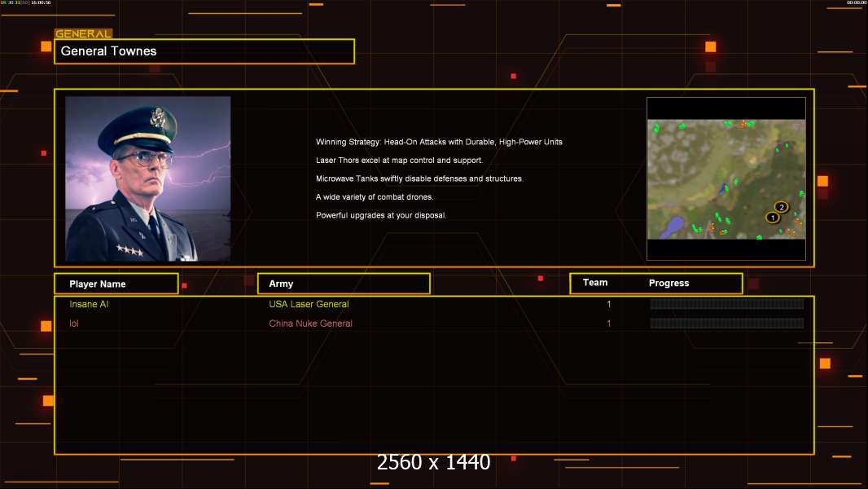Click the Microwave Tanks description line
The width and height of the screenshot is (868, 489).
[419, 178]
